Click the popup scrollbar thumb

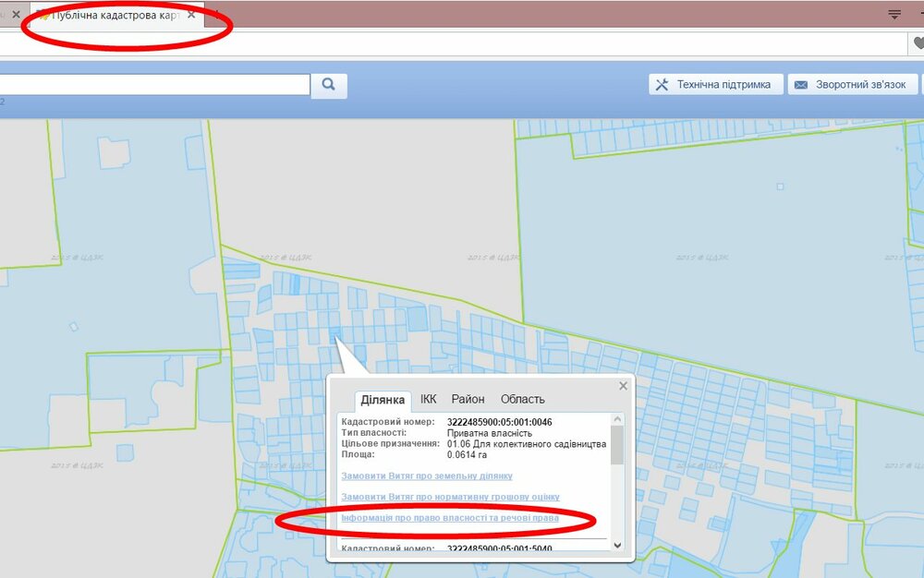point(617,445)
